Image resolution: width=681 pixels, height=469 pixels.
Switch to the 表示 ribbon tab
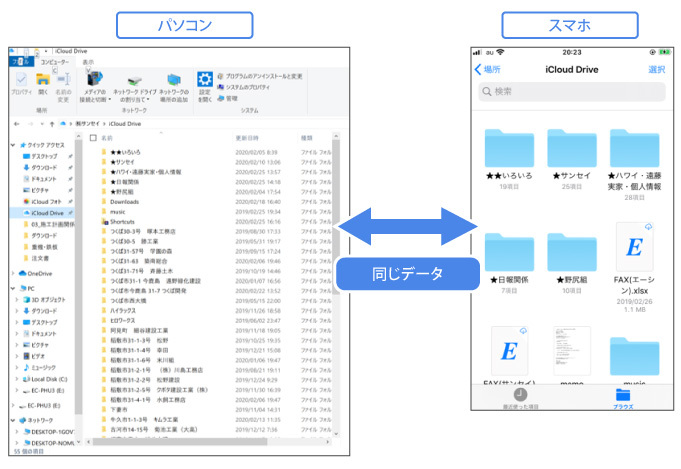pos(88,62)
